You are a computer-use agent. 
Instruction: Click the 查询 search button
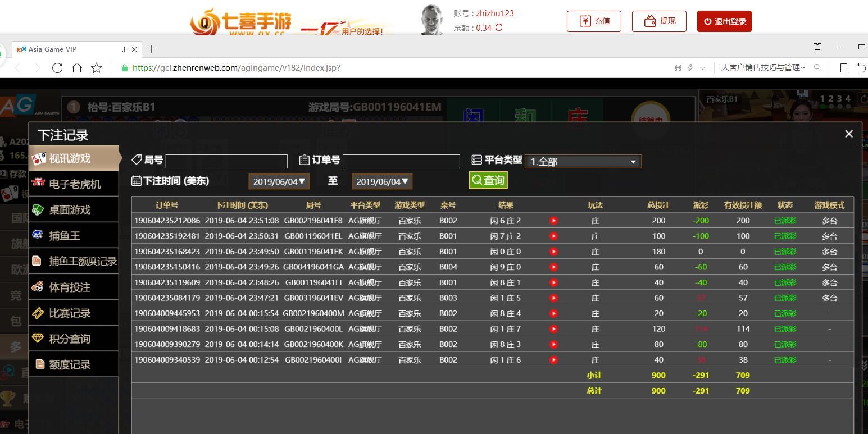coord(488,180)
